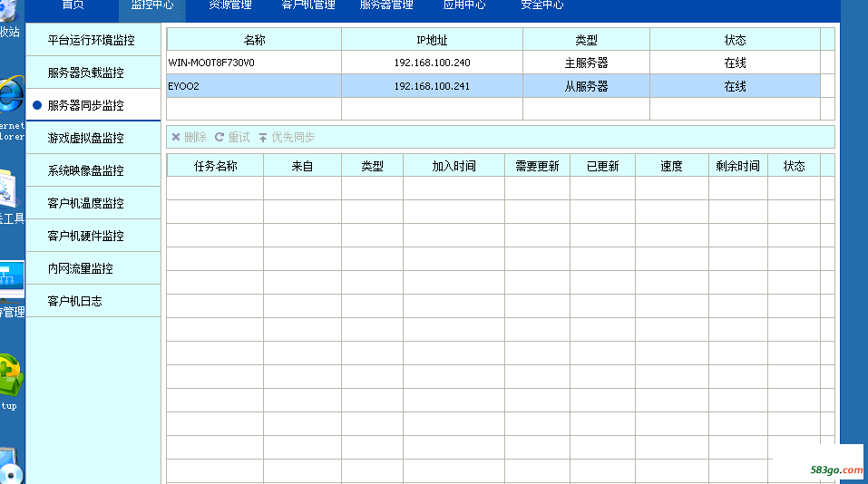
Task: Open the 客户机日志 sidebar entry
Action: pyautogui.click(x=74, y=301)
